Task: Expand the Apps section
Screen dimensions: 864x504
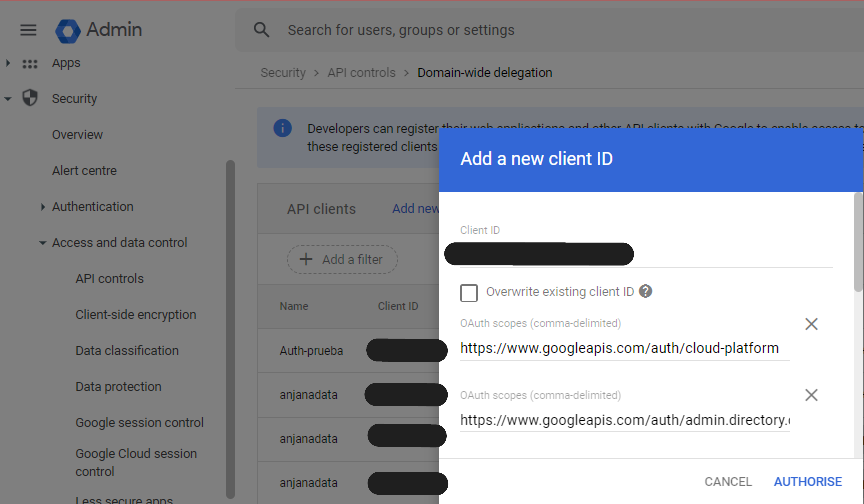Action: click(x=8, y=63)
